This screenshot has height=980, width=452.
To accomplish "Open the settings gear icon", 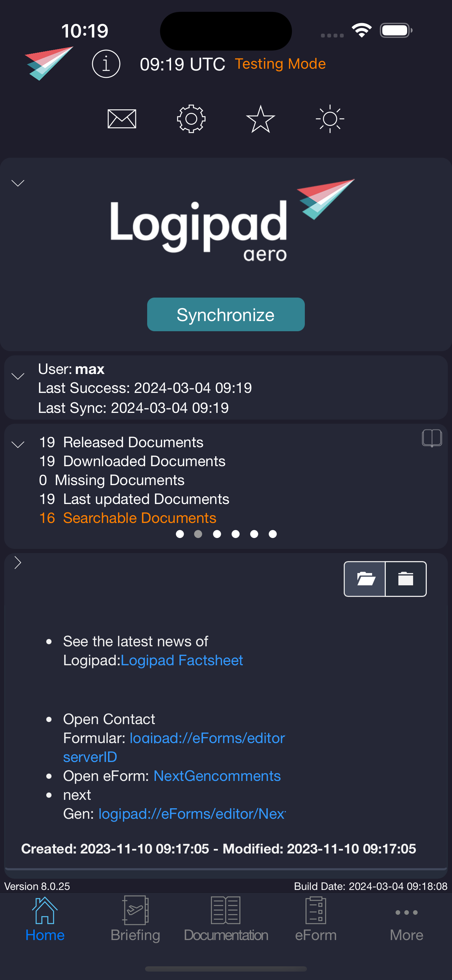I will pos(191,119).
